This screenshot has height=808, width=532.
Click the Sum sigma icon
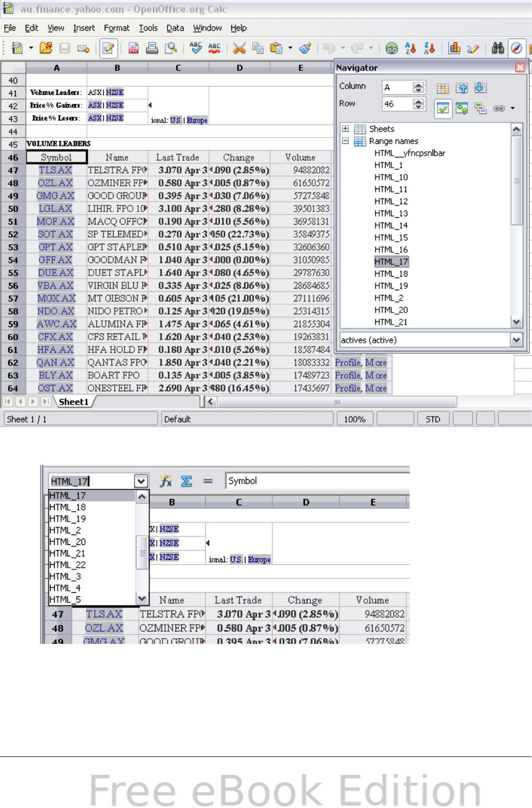tap(187, 481)
